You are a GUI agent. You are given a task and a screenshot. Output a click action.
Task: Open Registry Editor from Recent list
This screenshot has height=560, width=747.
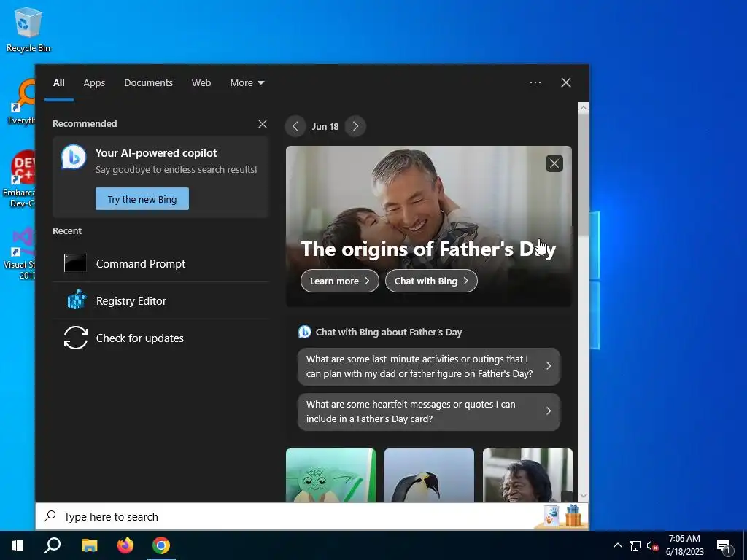coord(160,300)
